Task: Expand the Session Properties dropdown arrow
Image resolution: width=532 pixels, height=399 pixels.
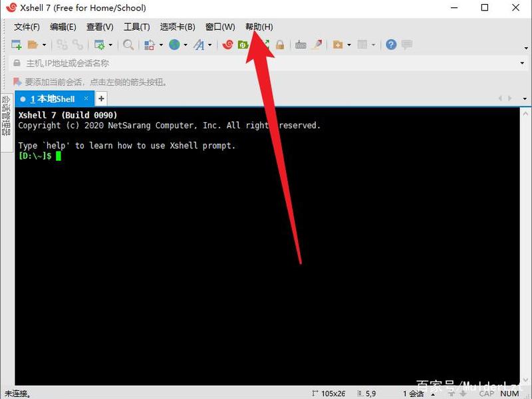Action: pos(110,45)
